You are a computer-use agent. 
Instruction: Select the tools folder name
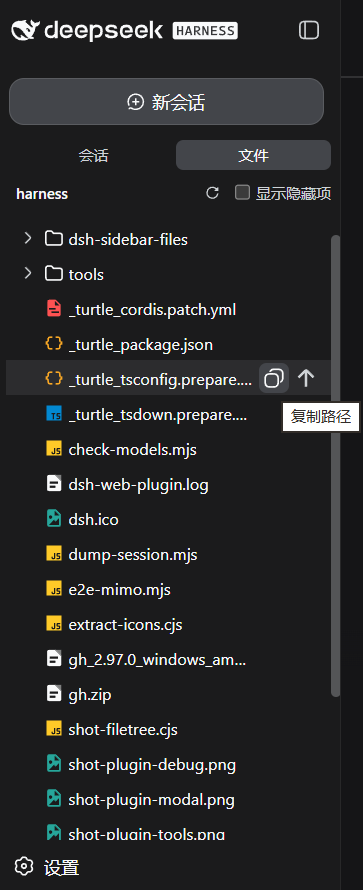pos(86,275)
